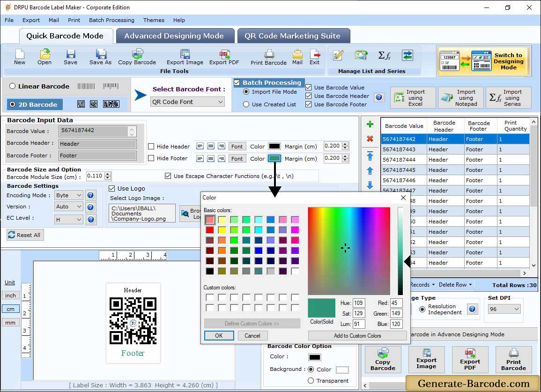Image resolution: width=541 pixels, height=392 pixels.
Task: Select the Use Created List option
Action: coord(246,104)
